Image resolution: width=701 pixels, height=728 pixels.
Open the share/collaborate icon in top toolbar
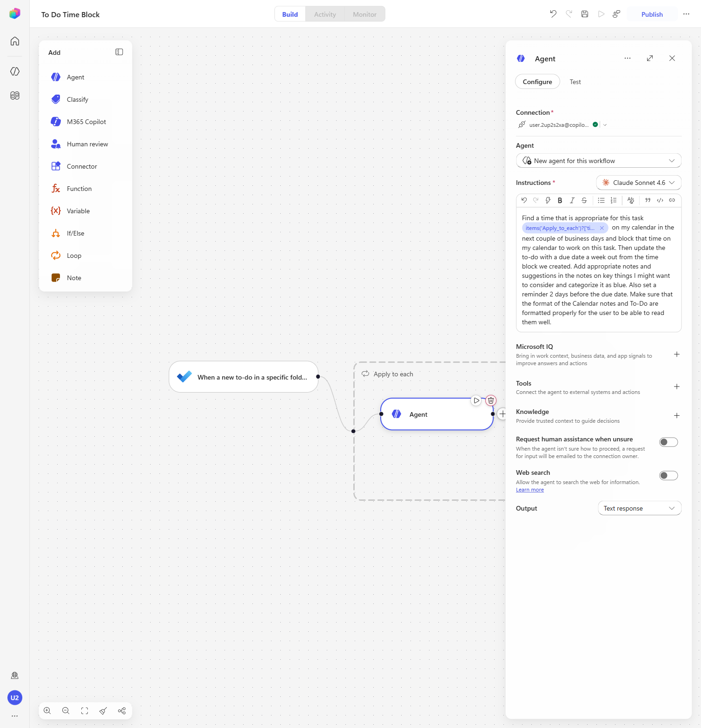coord(616,14)
